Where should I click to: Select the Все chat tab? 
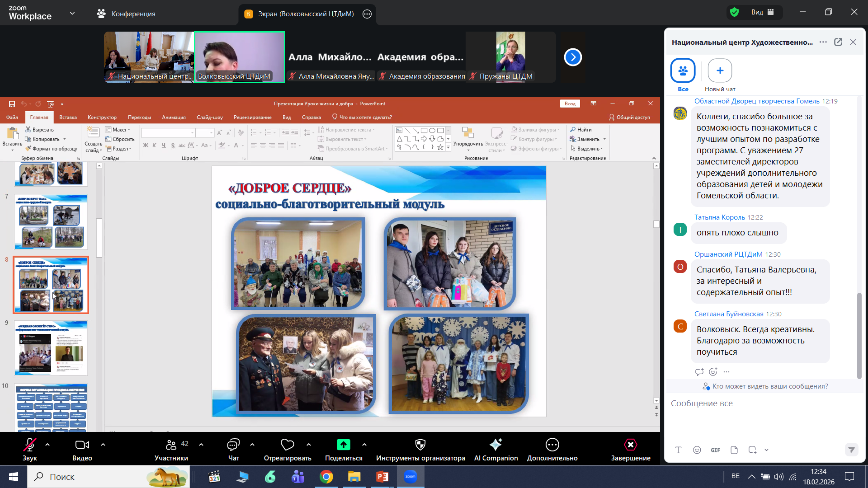pos(683,71)
